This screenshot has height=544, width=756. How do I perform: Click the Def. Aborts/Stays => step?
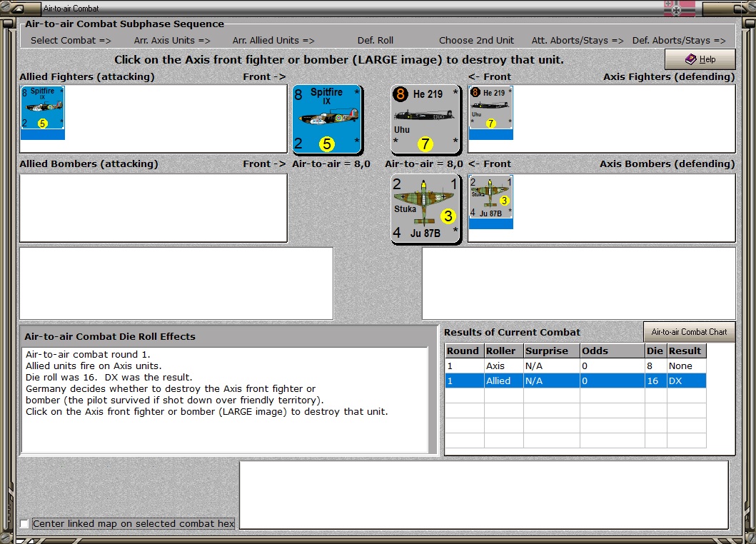pyautogui.click(x=679, y=41)
